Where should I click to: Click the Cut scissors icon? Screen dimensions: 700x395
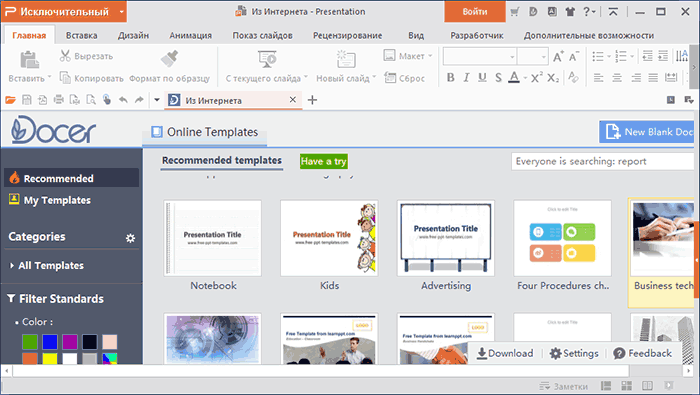click(x=65, y=56)
